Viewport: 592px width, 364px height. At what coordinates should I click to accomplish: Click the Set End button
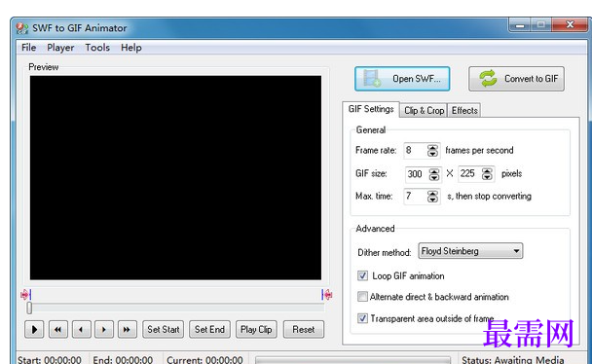pos(209,329)
